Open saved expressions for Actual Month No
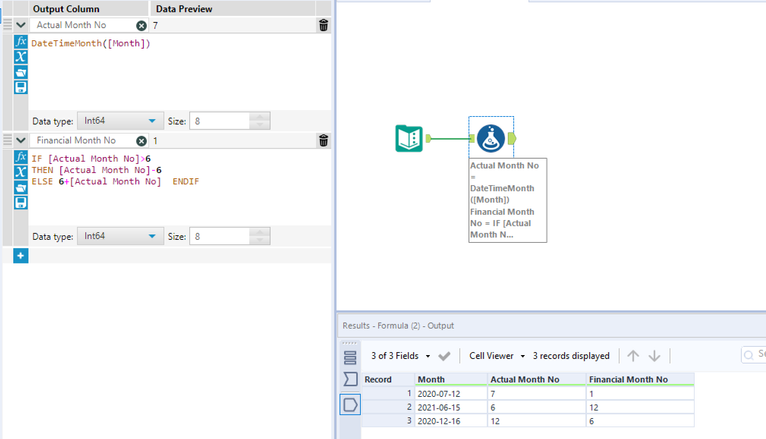This screenshot has width=766, height=439. click(21, 72)
